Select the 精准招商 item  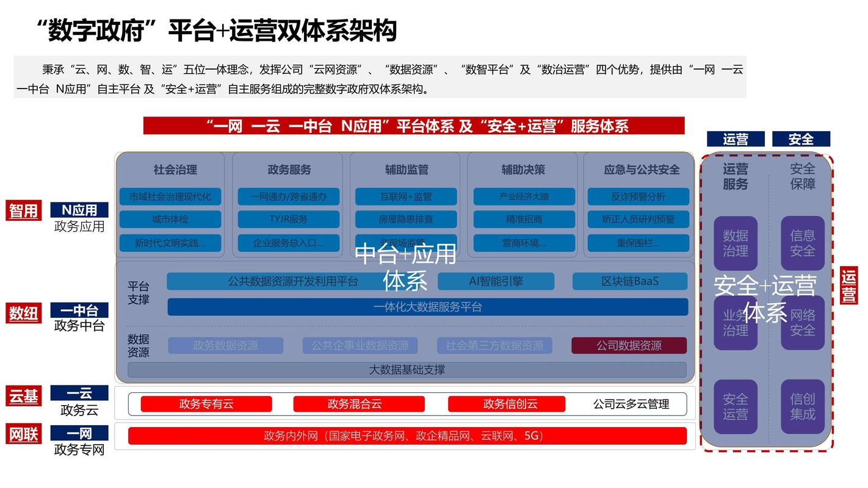(x=524, y=219)
